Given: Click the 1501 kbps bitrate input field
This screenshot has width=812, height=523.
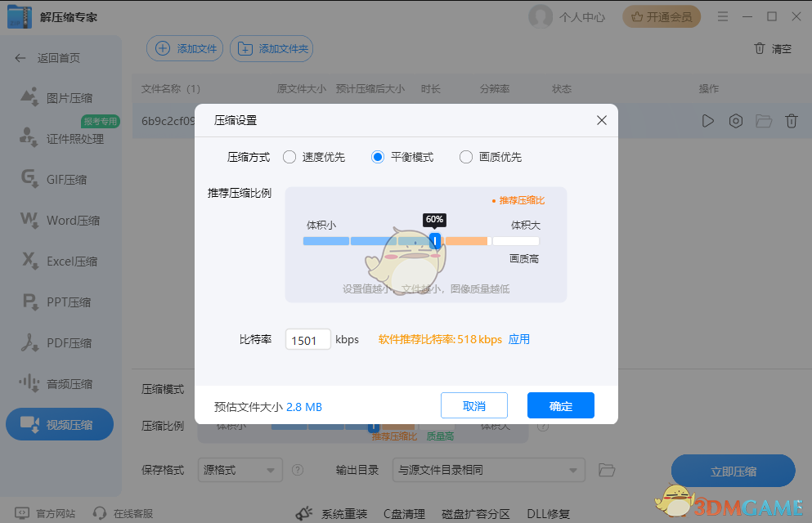Looking at the screenshot, I should tap(307, 340).
